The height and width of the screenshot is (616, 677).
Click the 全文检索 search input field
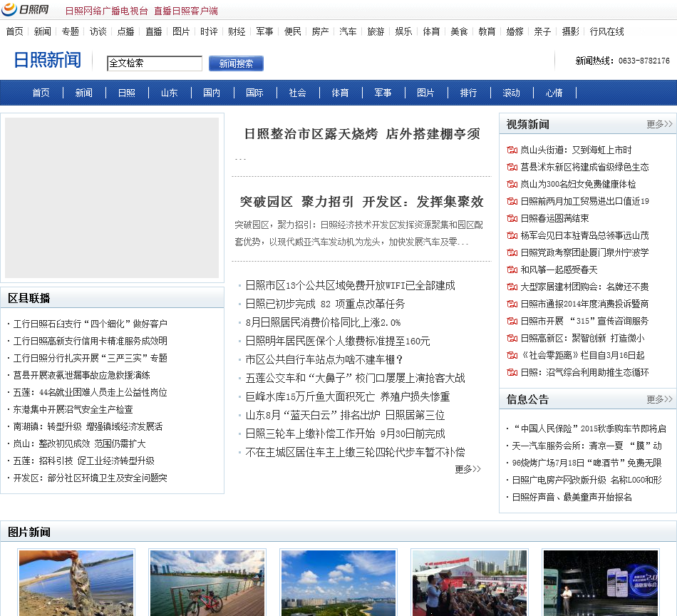coord(155,63)
